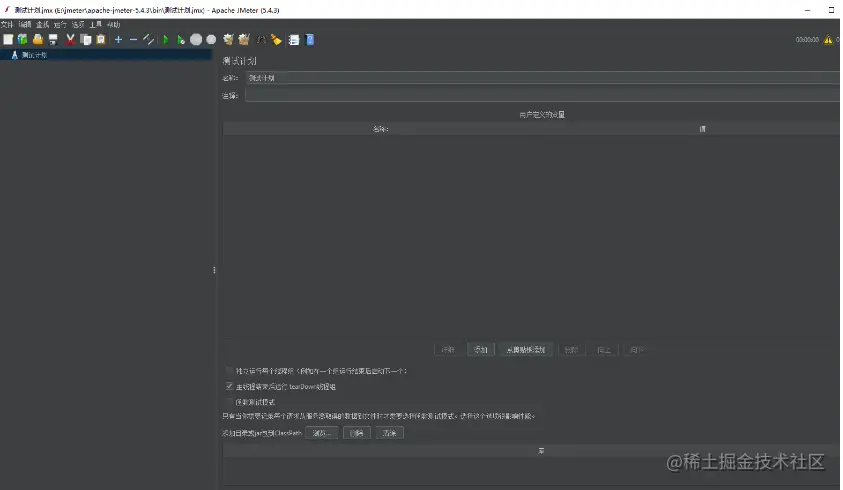843x490 pixels.
Task: Open the 工具 menu
Action: [x=96, y=25]
